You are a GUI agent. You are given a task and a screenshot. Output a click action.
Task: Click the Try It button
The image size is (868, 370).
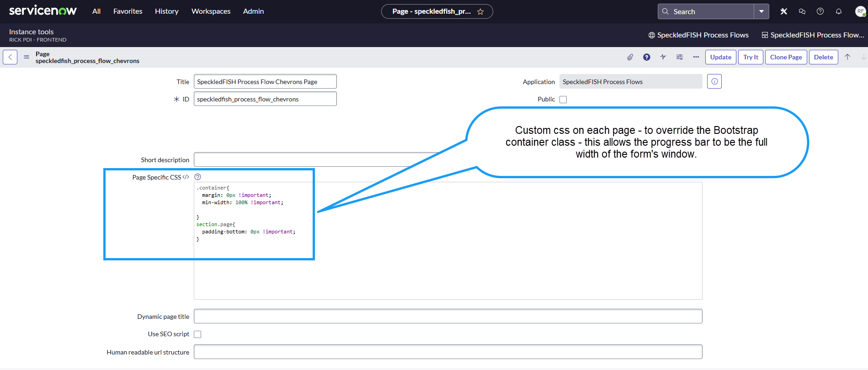pos(751,57)
